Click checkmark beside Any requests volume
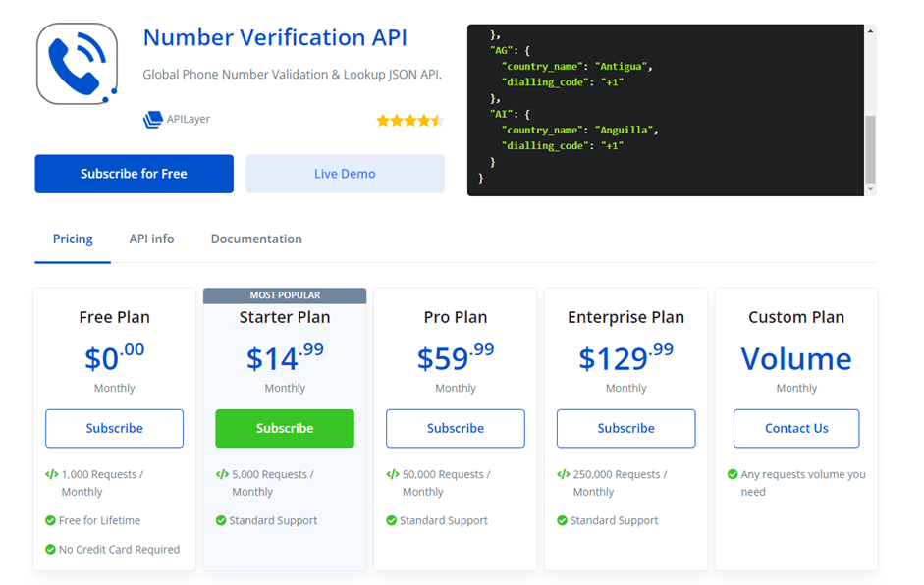 pyautogui.click(x=733, y=474)
